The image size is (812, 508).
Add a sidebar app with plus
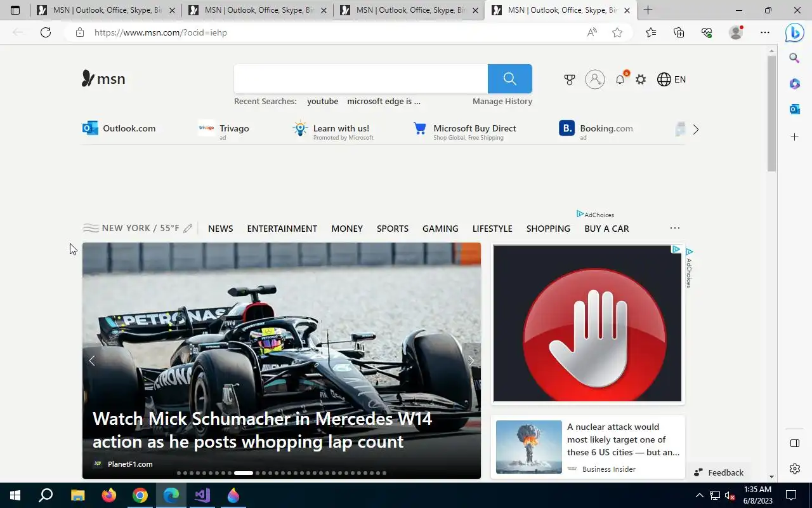tap(794, 137)
